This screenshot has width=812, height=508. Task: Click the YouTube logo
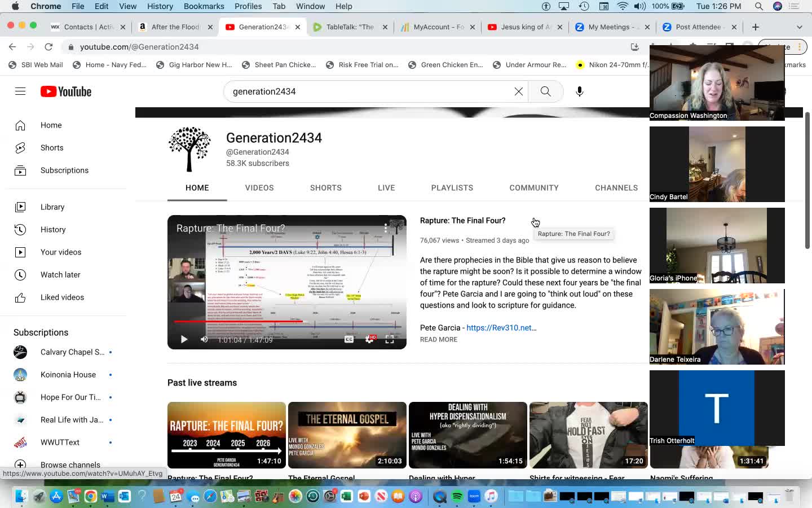pyautogui.click(x=66, y=91)
